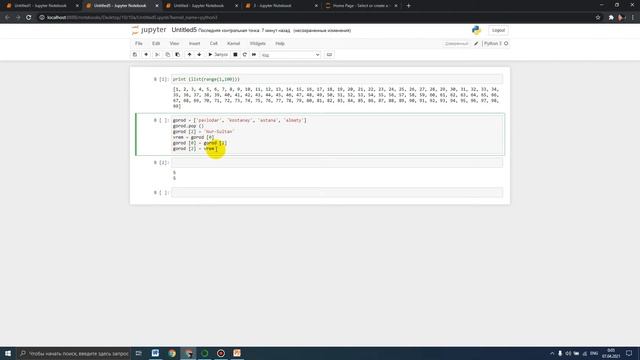Click the Windows taskbar search box
This screenshot has height=360, width=640.
point(74,353)
